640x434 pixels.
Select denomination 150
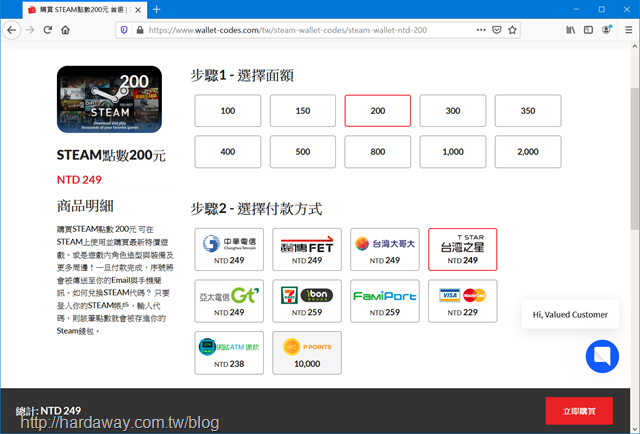point(303,111)
